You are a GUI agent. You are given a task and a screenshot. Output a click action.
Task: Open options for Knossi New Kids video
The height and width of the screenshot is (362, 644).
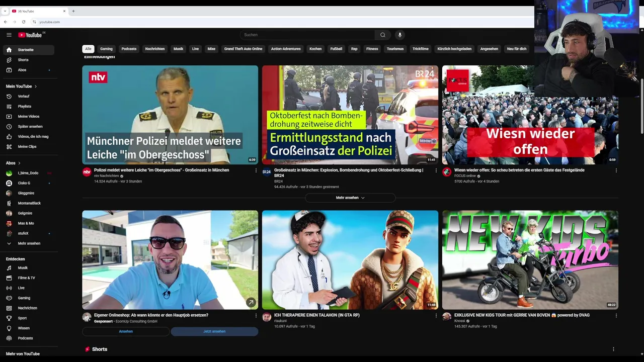click(616, 316)
